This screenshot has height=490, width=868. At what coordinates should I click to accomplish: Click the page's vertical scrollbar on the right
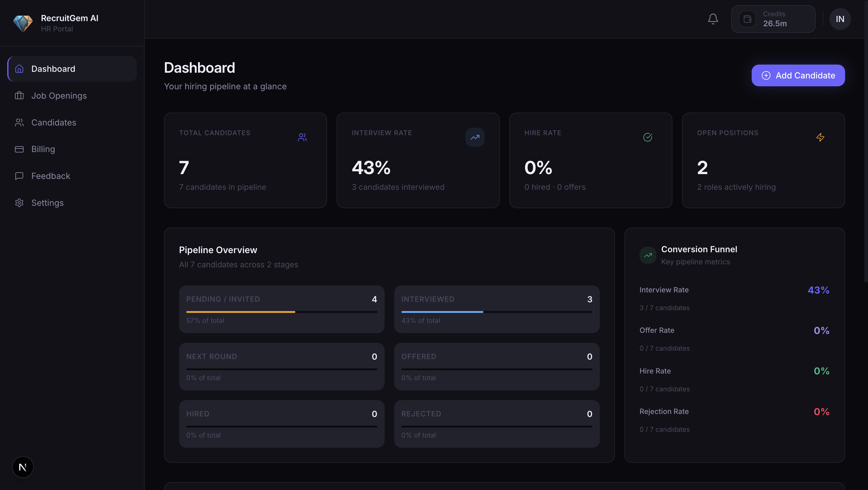coord(866,142)
